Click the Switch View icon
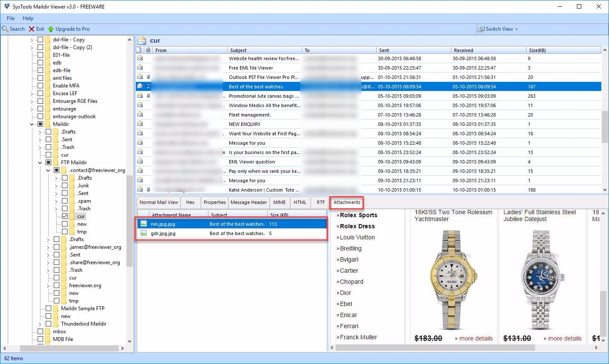The image size is (609, 364). (481, 29)
